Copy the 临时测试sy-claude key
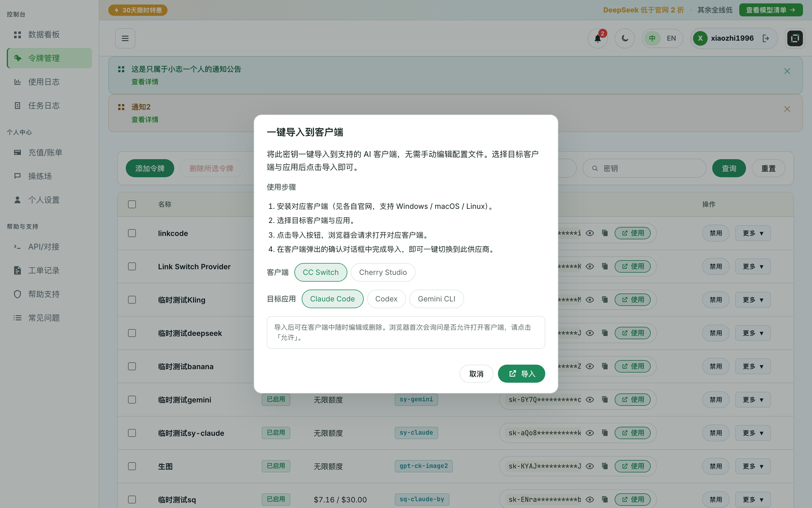Screen dimensions: 812x508 [x=605, y=433]
